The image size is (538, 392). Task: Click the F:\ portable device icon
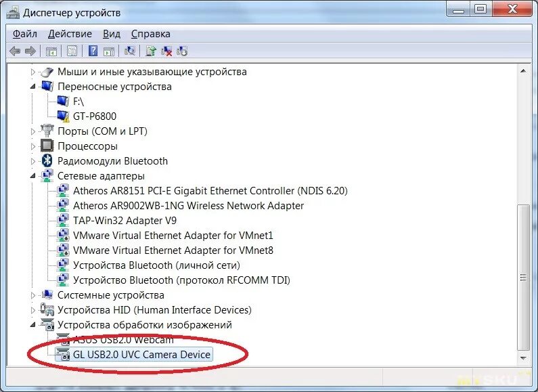click(63, 101)
